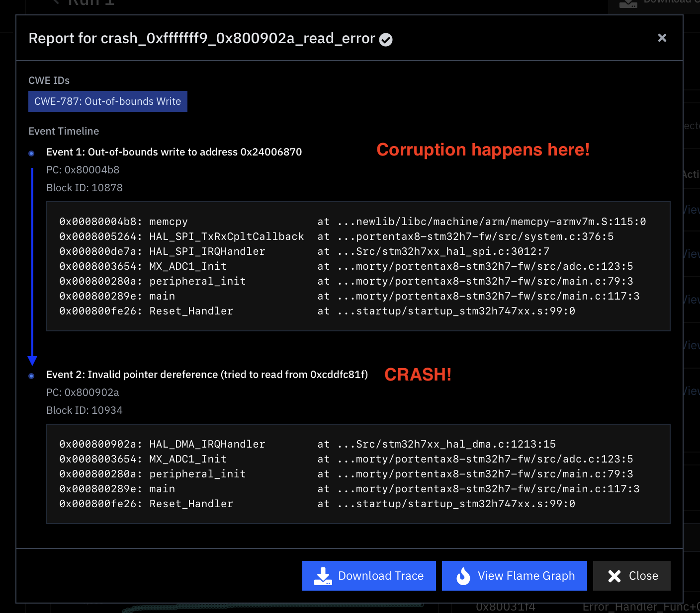The width and height of the screenshot is (700, 613).
Task: Select the Event 2 timeline dot marker
Action: click(31, 376)
